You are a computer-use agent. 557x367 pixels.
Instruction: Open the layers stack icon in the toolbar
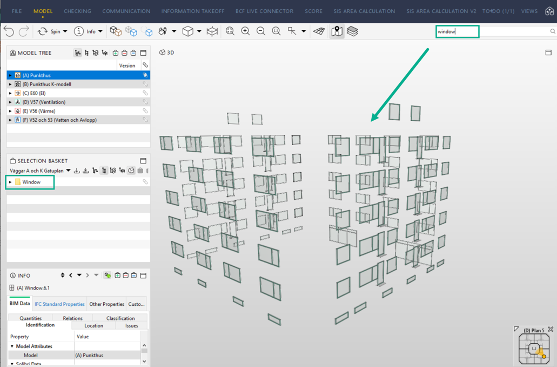(352, 32)
